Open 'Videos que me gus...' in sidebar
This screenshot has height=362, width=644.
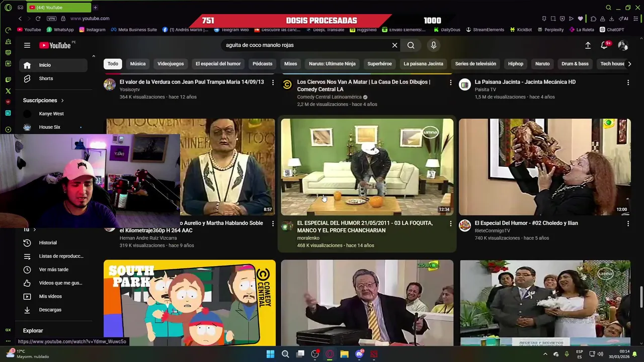click(53, 283)
